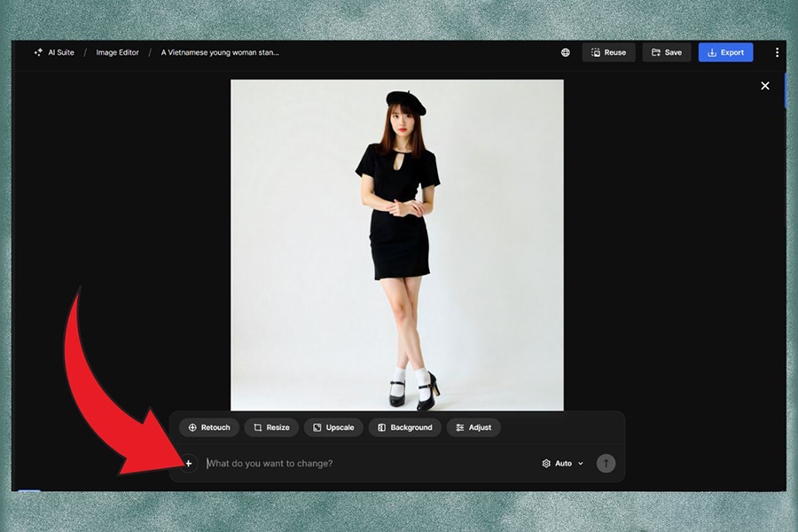Save the image with Save button
The height and width of the screenshot is (532, 798).
point(666,52)
